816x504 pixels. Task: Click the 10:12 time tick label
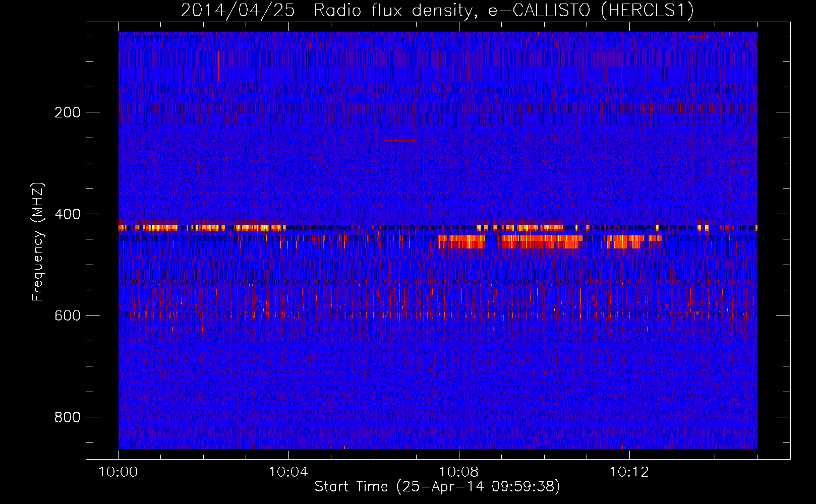point(629,472)
